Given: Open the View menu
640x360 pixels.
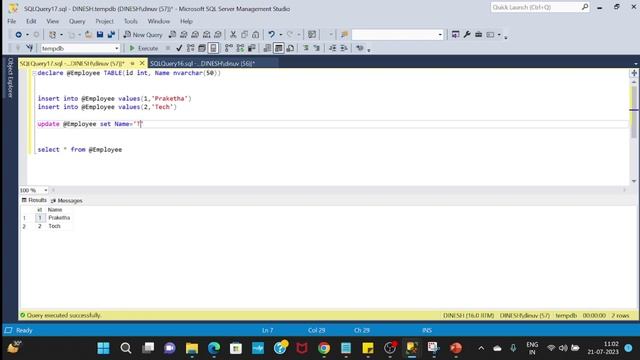Looking at the screenshot, I should click(52, 21).
